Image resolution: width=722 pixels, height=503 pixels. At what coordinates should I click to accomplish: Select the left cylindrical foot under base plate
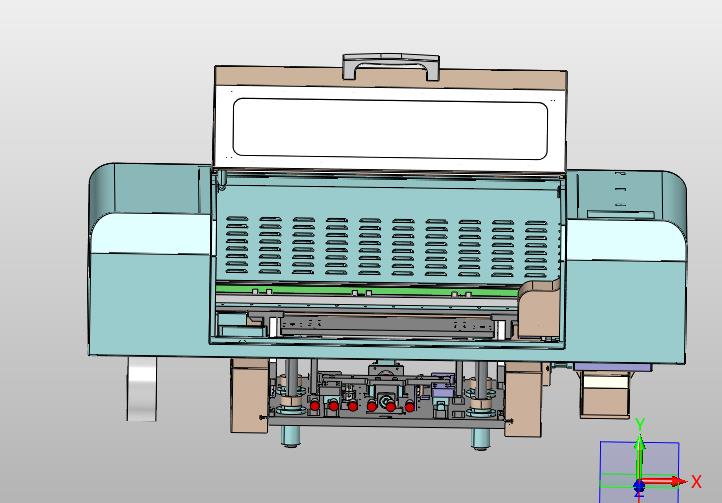[x=291, y=436]
